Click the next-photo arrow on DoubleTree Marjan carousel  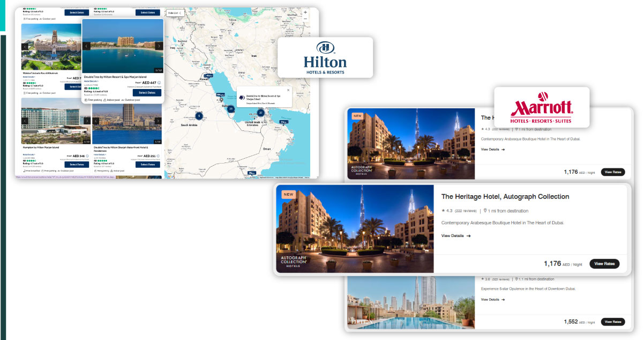(x=159, y=47)
